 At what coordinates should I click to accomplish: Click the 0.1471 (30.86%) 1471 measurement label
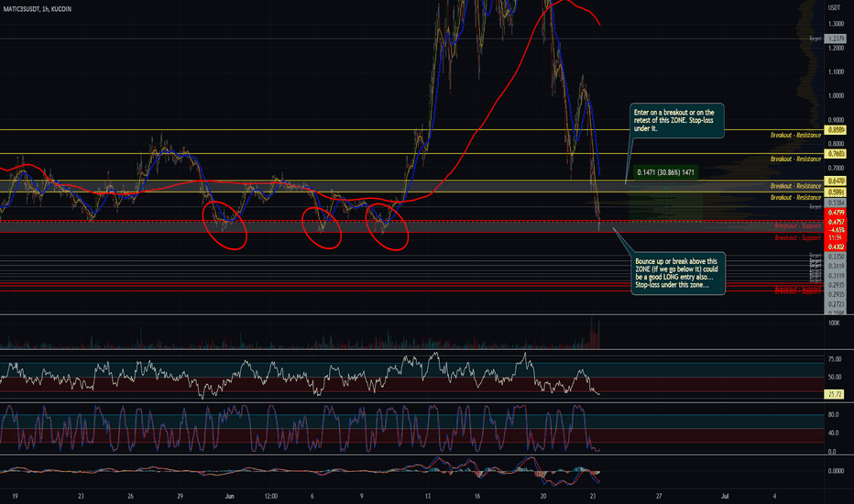click(665, 172)
